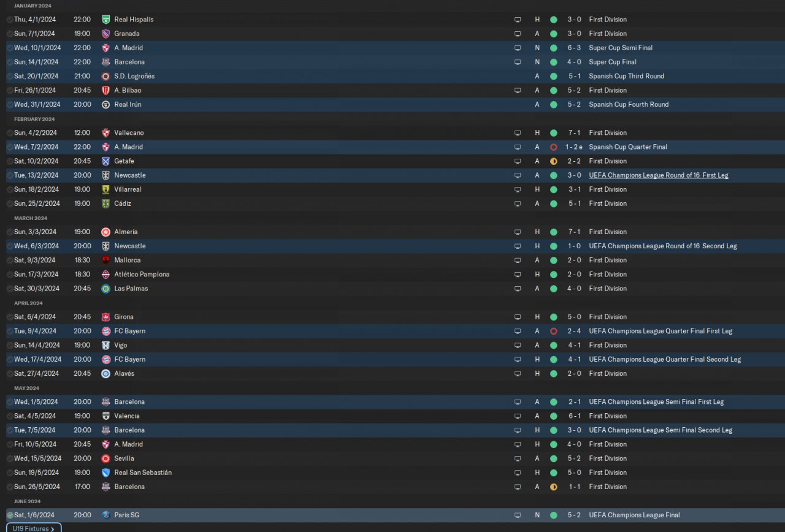
Task: Click the green win indicator on the Almería row
Action: point(554,232)
